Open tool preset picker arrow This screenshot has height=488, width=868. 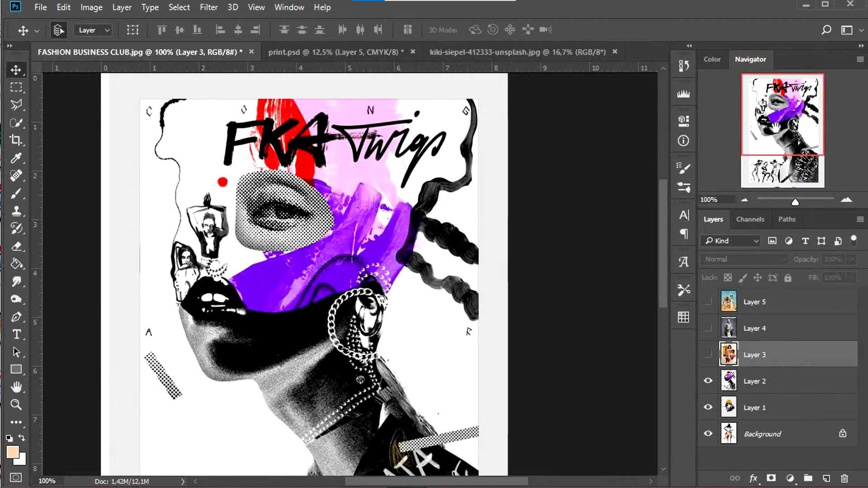[37, 31]
